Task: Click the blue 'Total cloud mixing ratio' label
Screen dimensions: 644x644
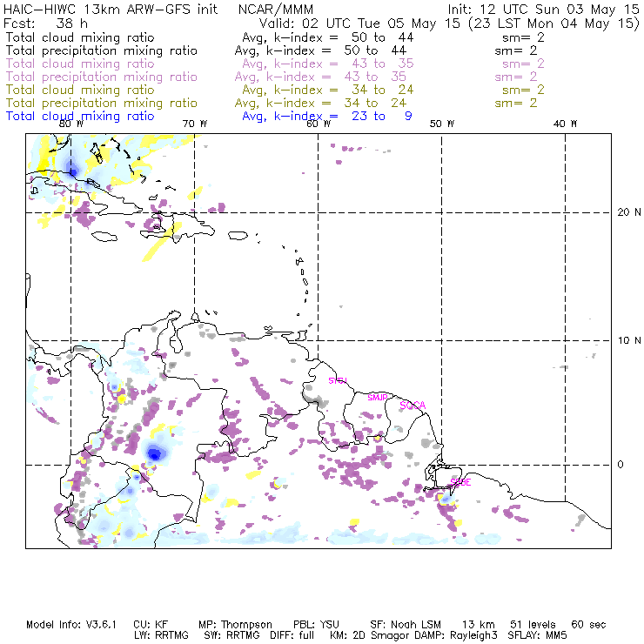Action: [x=80, y=117]
